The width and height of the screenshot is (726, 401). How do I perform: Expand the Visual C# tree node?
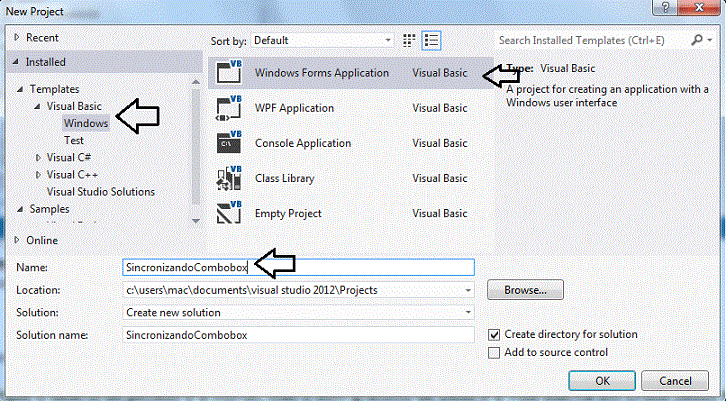(x=38, y=158)
